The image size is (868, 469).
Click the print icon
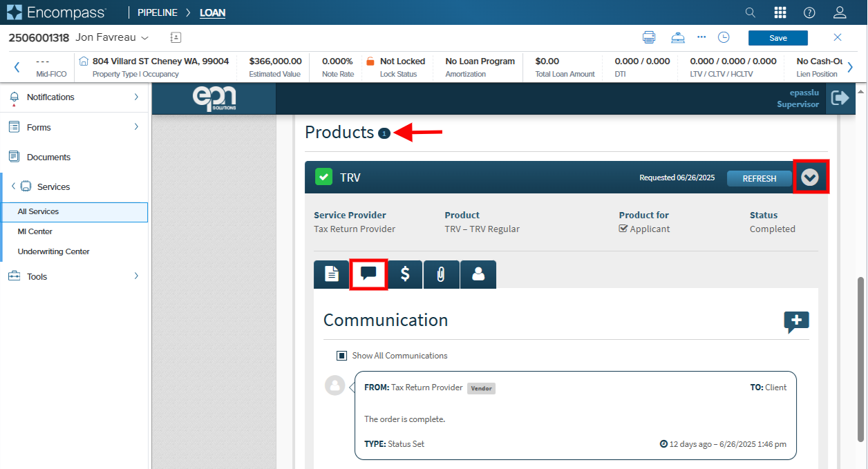649,37
